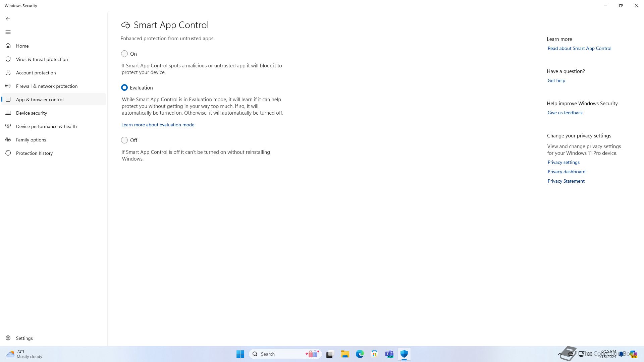This screenshot has width=644, height=362.
Task: Open Family options page
Action: click(x=54, y=139)
